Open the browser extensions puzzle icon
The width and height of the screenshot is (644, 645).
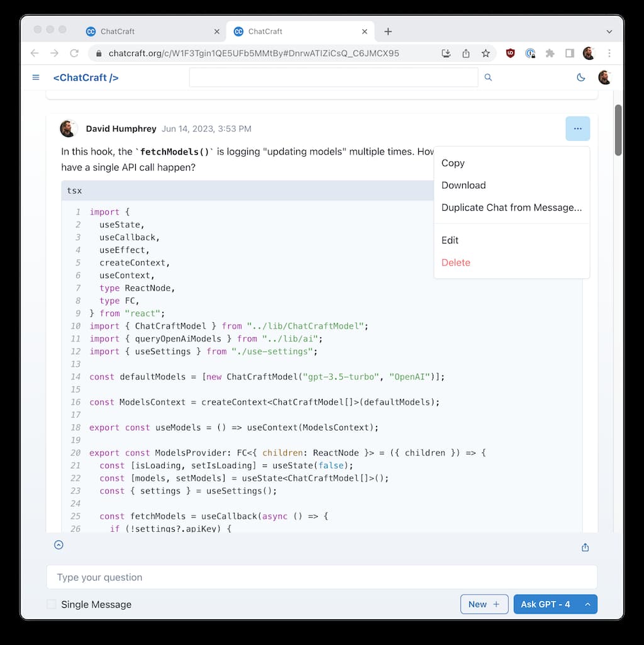[x=550, y=53]
